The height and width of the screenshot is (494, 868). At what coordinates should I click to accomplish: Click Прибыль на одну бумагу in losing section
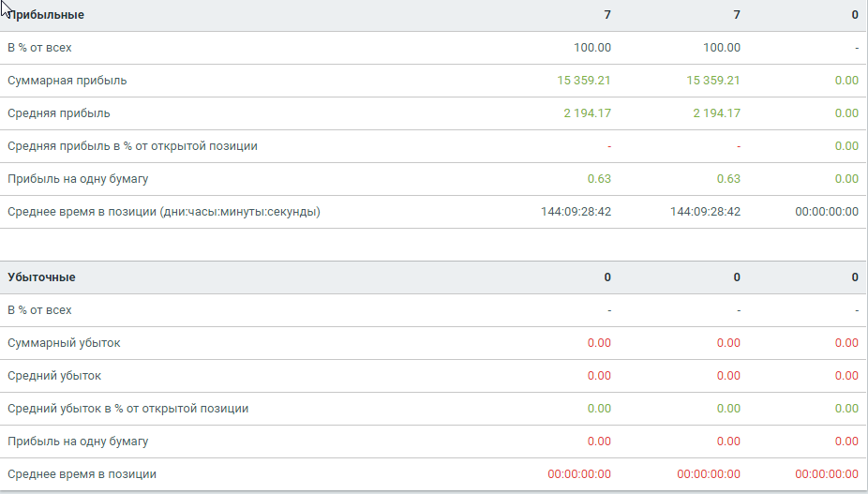[x=78, y=442]
